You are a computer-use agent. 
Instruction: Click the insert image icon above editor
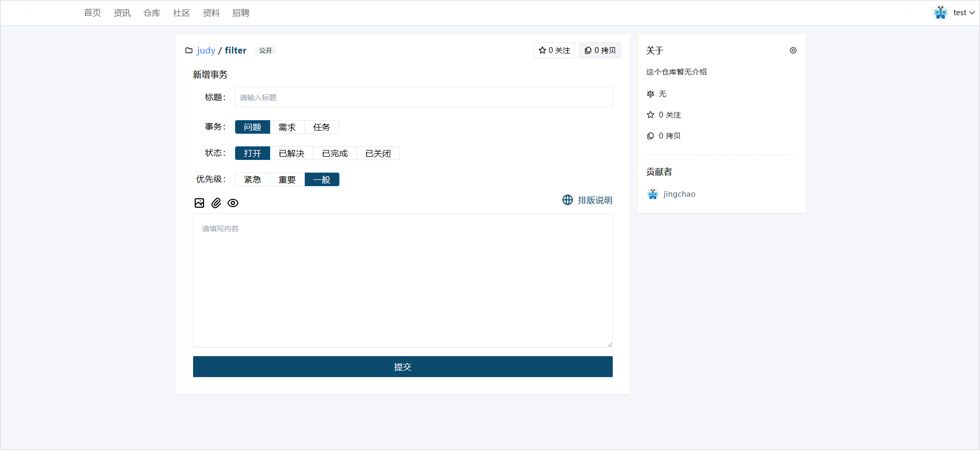[x=199, y=203]
